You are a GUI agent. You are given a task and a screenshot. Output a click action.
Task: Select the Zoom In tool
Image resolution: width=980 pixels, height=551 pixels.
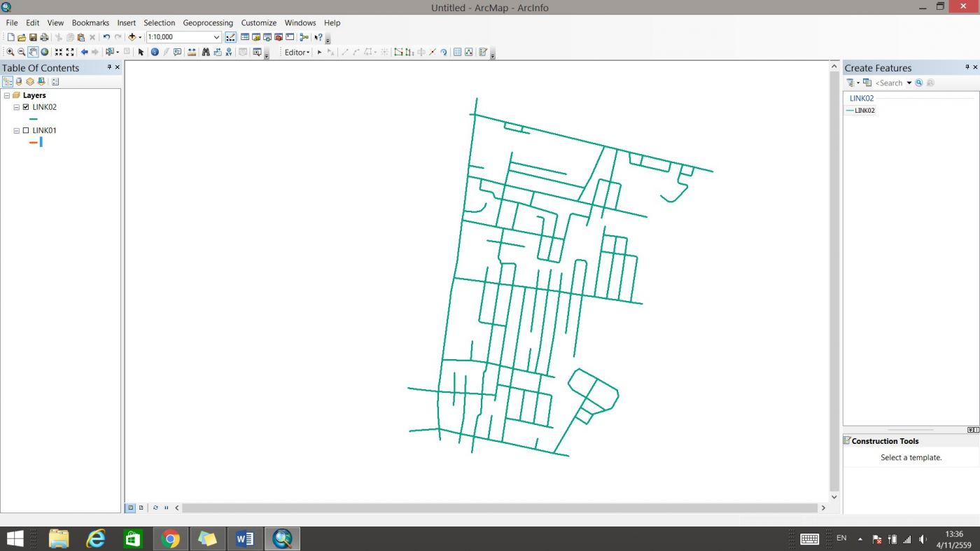[10, 53]
